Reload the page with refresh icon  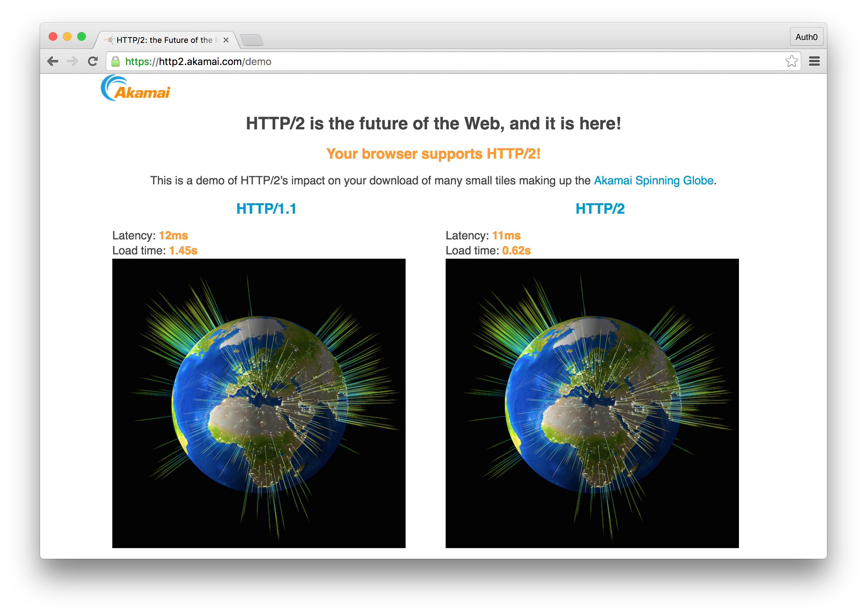point(93,61)
